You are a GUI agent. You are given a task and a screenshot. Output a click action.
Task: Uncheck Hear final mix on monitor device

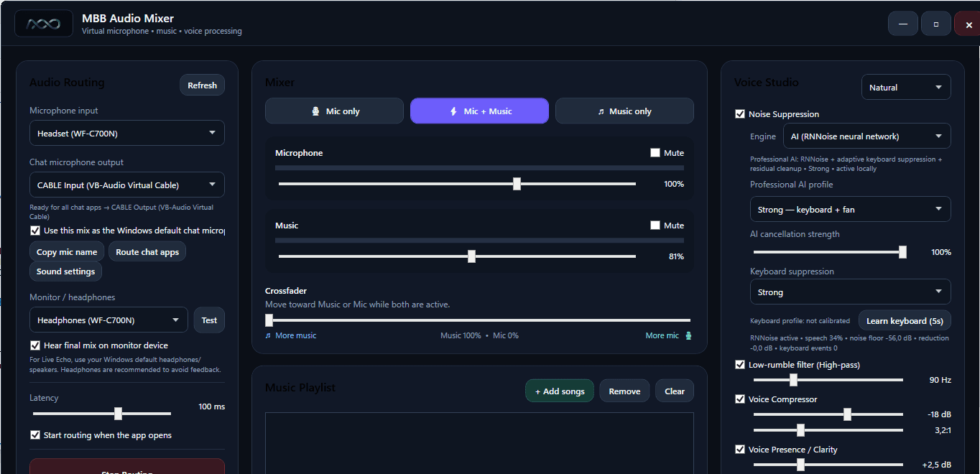pos(35,345)
